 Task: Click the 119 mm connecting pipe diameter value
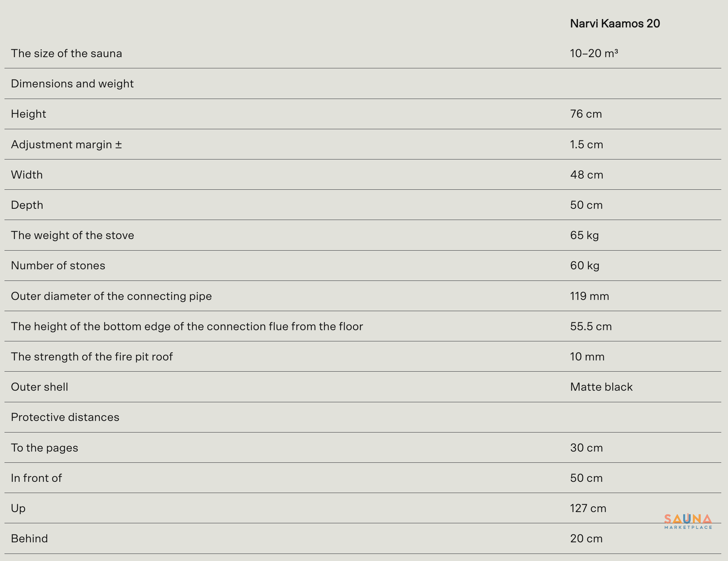(x=589, y=296)
